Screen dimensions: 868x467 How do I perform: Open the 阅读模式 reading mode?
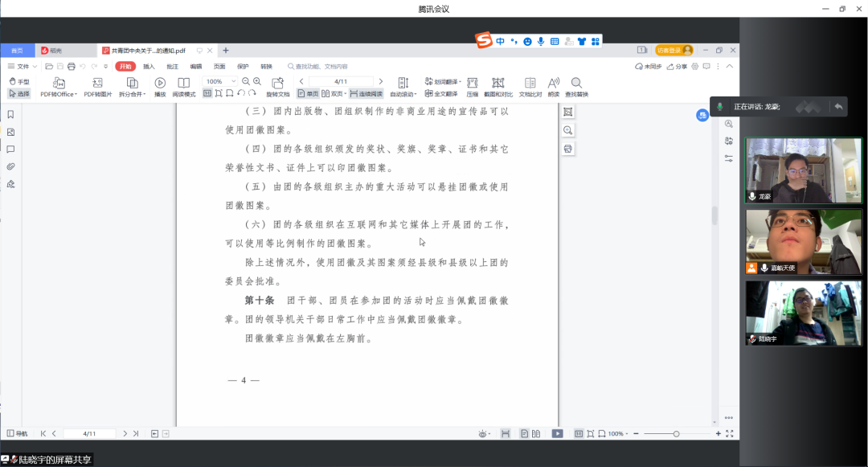pos(184,83)
